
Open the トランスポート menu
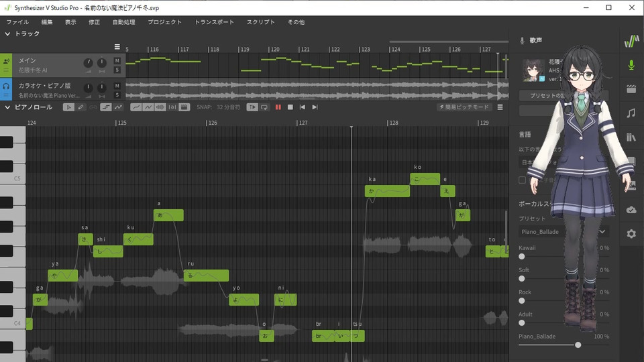214,22
